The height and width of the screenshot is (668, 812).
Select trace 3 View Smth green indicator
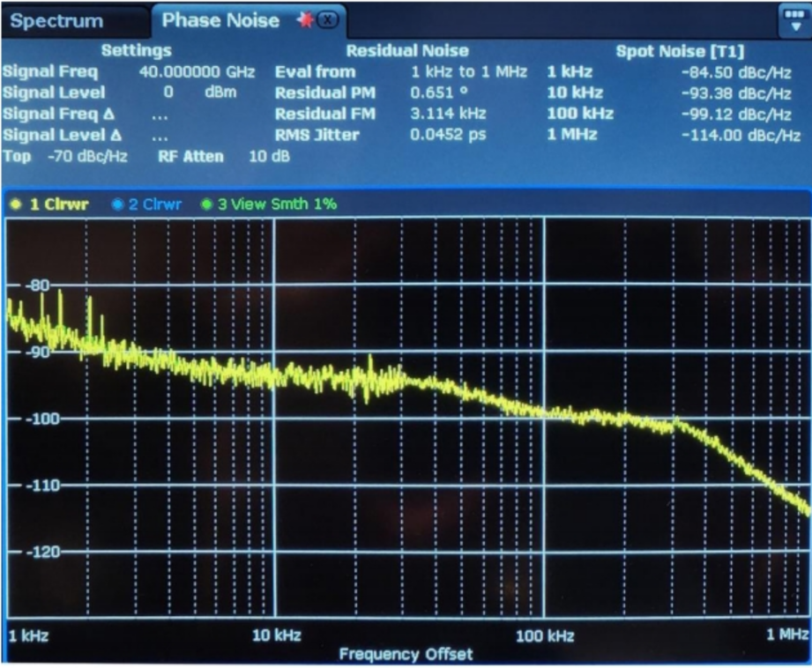point(206,204)
